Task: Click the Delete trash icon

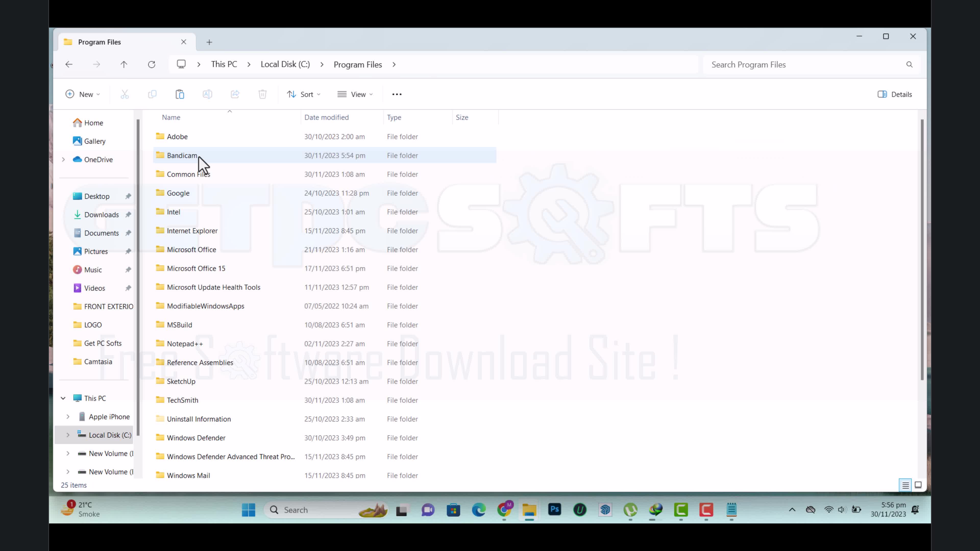Action: [263, 94]
